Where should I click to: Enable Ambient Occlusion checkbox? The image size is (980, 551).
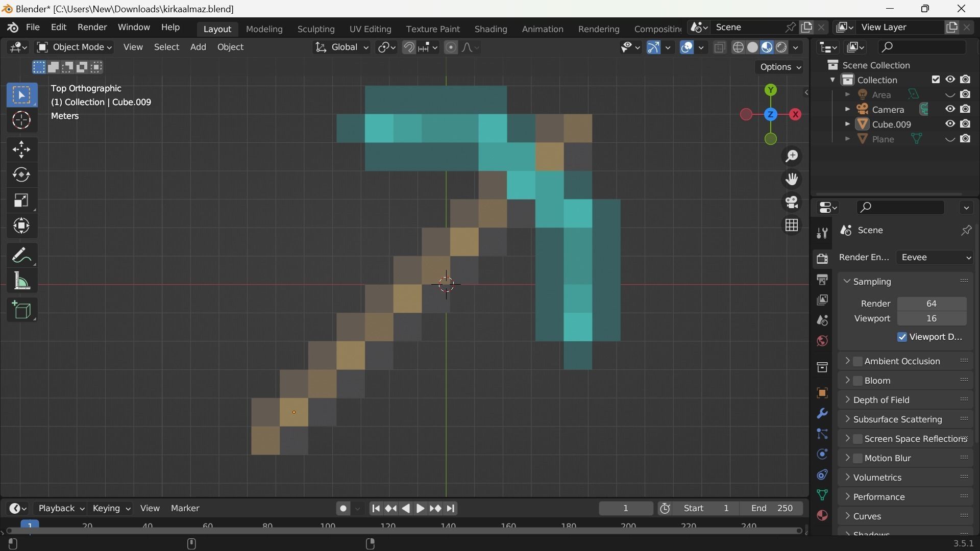coord(858,361)
